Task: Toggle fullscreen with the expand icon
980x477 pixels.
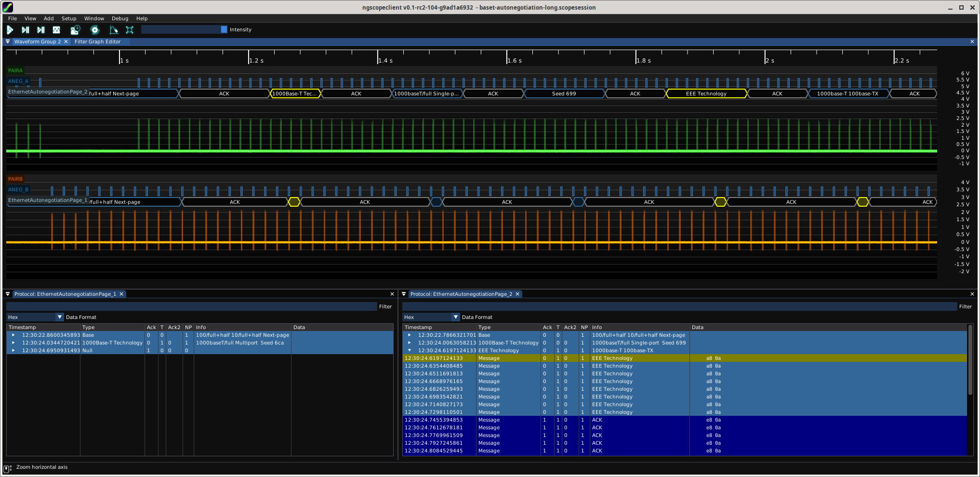Action: (x=130, y=30)
